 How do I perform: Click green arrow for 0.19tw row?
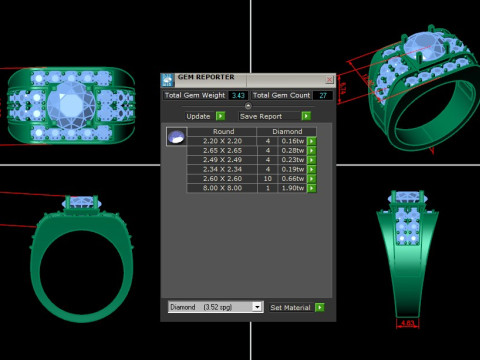tap(311, 169)
